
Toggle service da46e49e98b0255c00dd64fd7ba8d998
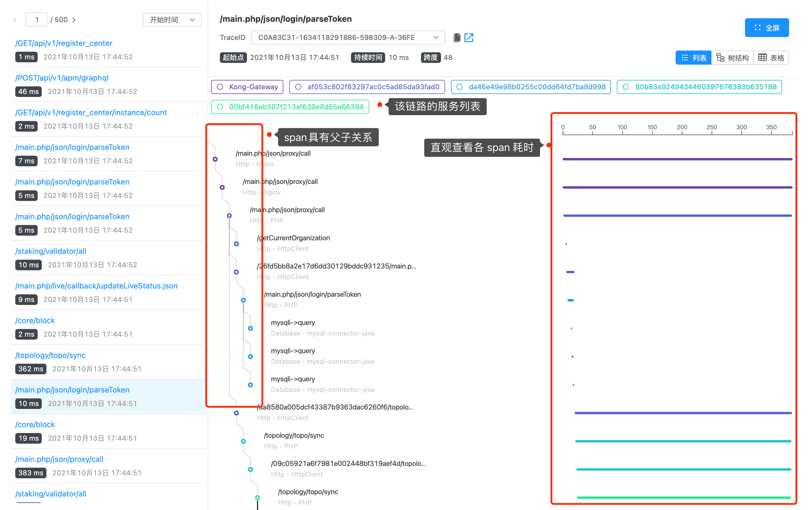coord(531,87)
